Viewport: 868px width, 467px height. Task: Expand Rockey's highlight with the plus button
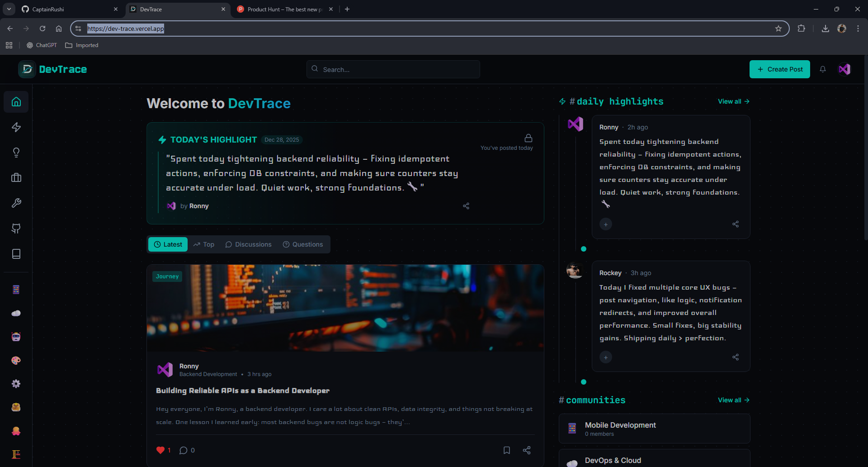click(x=605, y=357)
